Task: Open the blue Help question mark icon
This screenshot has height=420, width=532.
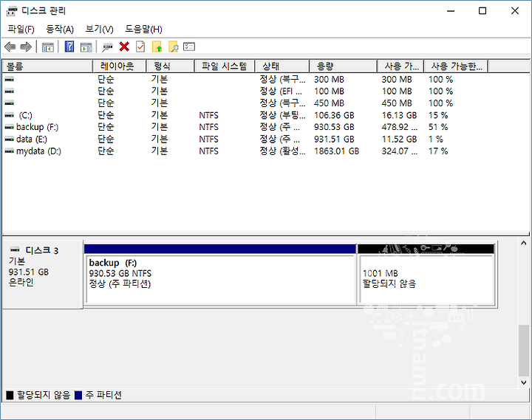Action: [69, 47]
